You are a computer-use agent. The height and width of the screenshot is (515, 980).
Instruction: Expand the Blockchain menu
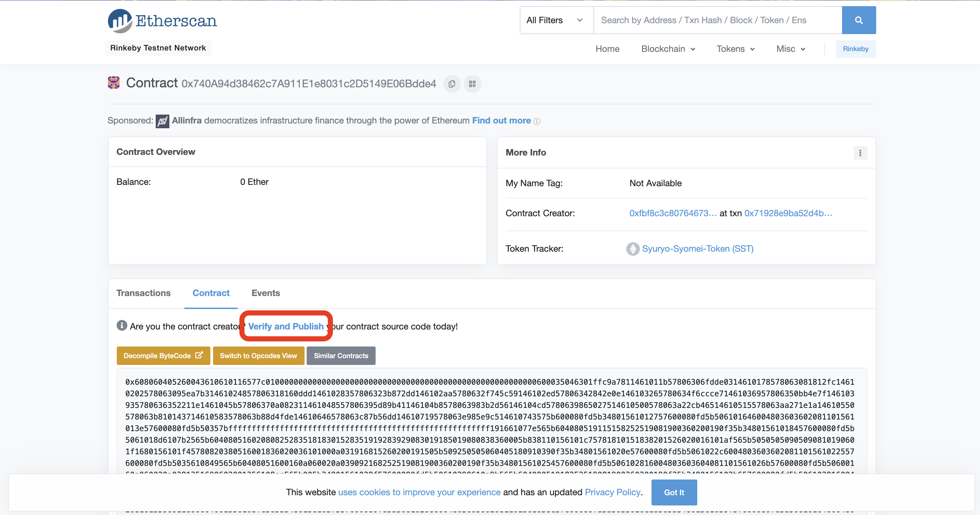pos(668,49)
